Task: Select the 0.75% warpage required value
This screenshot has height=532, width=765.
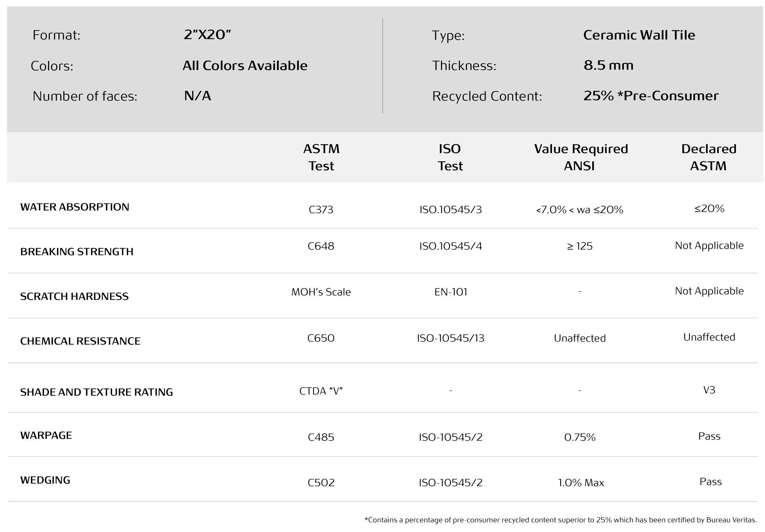Action: click(x=580, y=437)
